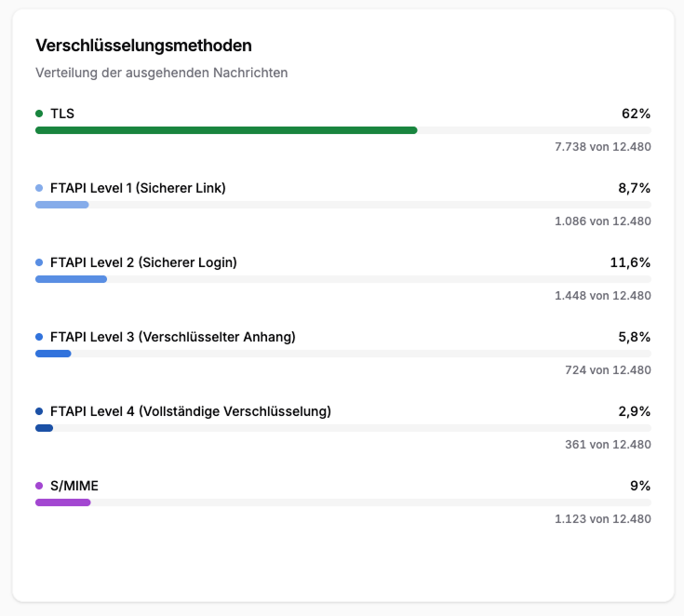Screen dimensions: 684x616
Task: Click the purple S/MIME progress bar
Action: [x=342, y=502]
